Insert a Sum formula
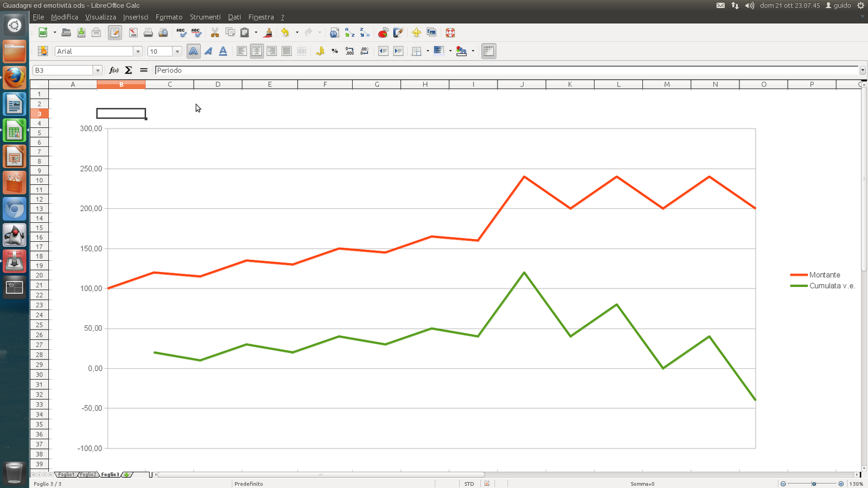Screen dimensions: 868x488 pos(129,70)
